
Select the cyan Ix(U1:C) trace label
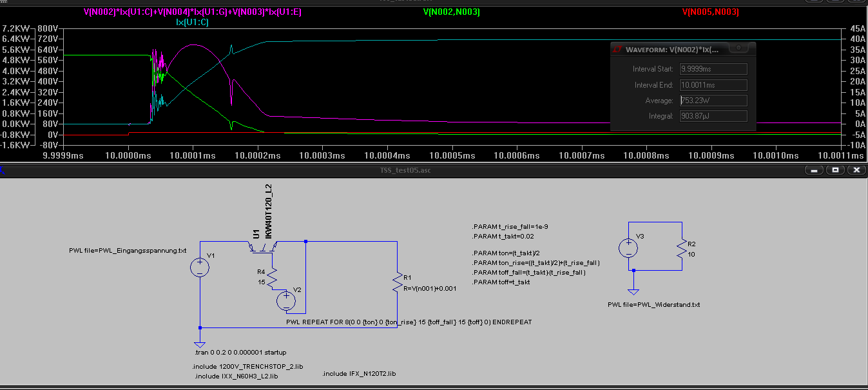[192, 22]
